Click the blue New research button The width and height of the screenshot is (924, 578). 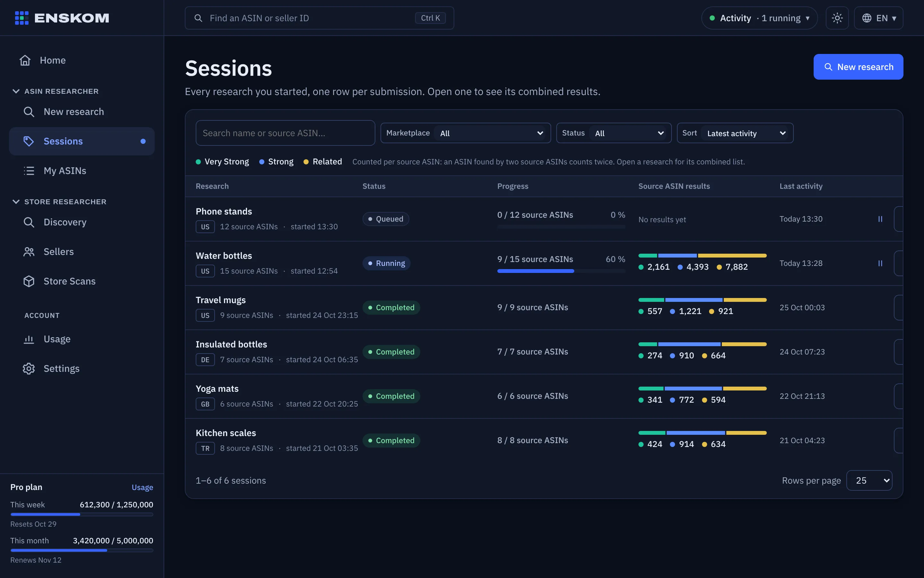coord(858,67)
